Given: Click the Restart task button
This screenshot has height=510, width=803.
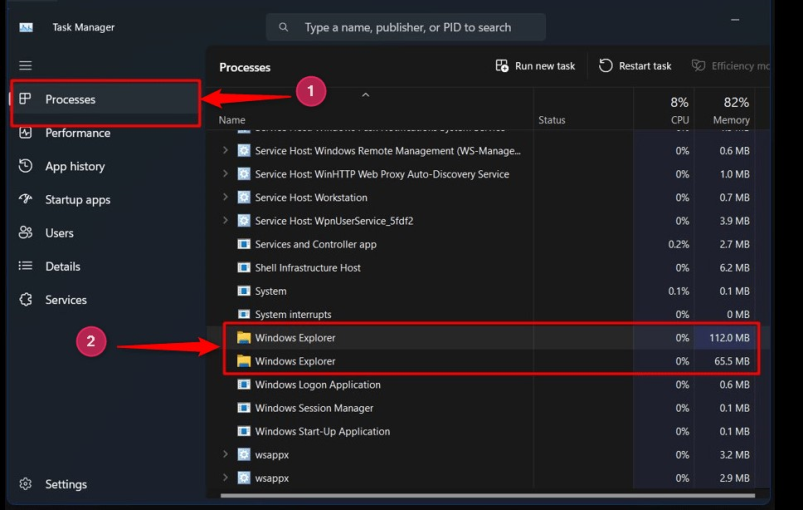Looking at the screenshot, I should pyautogui.click(x=635, y=66).
